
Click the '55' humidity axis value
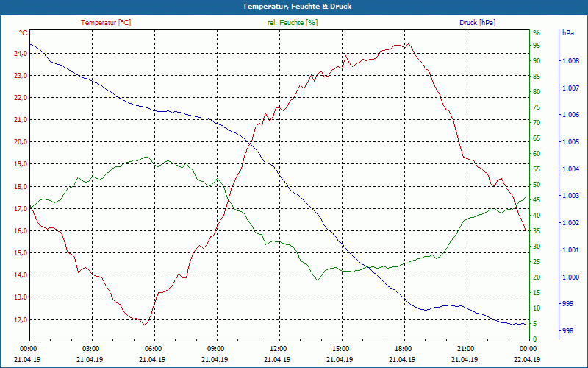pos(537,169)
